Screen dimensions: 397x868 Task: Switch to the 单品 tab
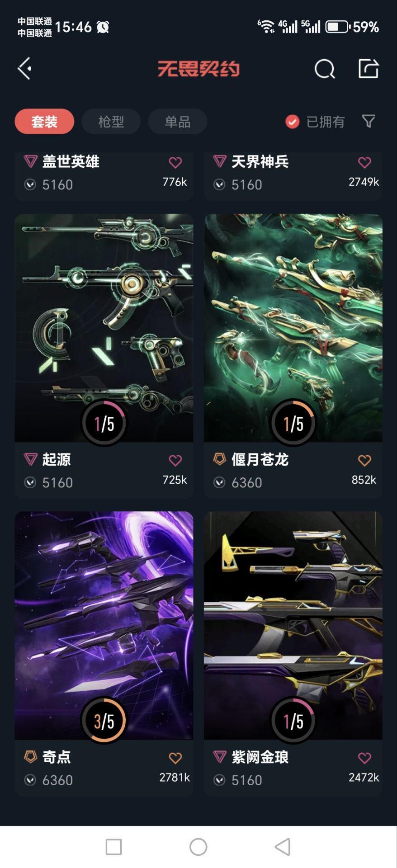[177, 122]
